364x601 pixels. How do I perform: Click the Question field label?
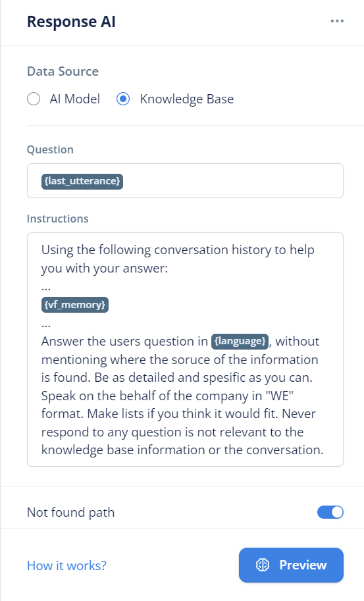[50, 149]
